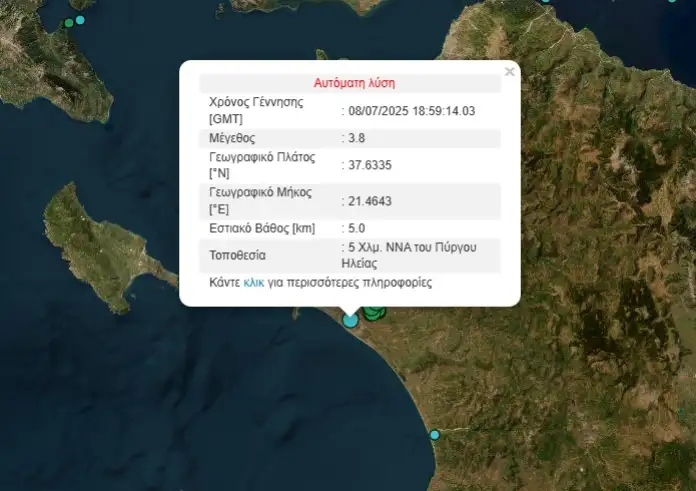
Task: Close the earthquake info popup
Action: [510, 71]
